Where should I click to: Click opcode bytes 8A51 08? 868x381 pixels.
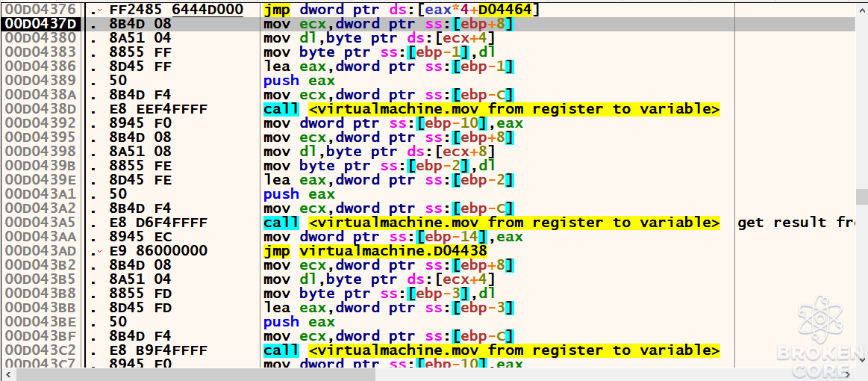(140, 151)
